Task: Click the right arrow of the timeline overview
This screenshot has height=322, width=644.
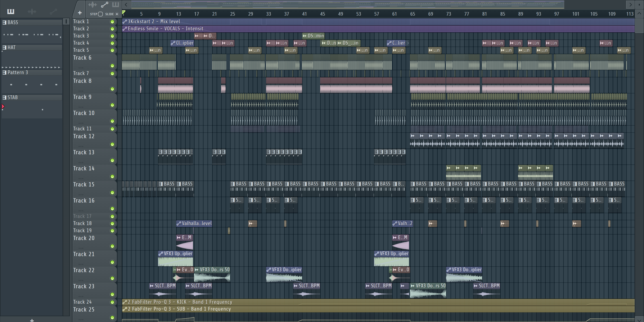Action: point(630,4)
